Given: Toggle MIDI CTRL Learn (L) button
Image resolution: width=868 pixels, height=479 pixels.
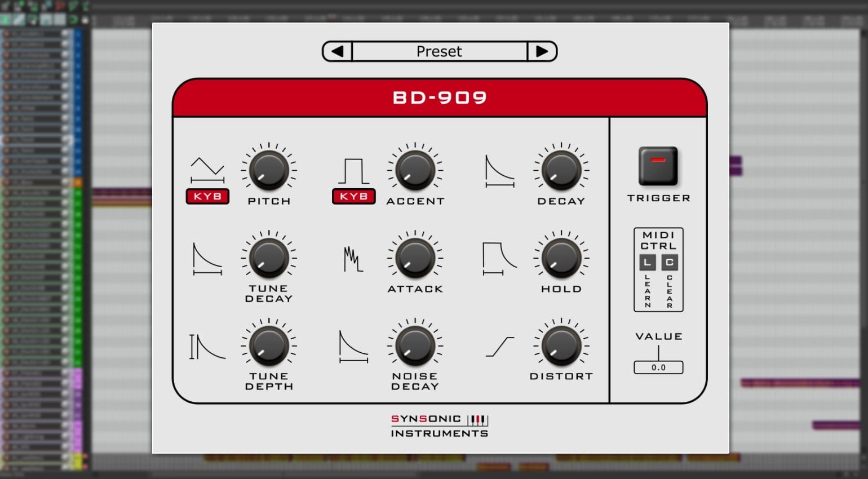Looking at the screenshot, I should (647, 262).
